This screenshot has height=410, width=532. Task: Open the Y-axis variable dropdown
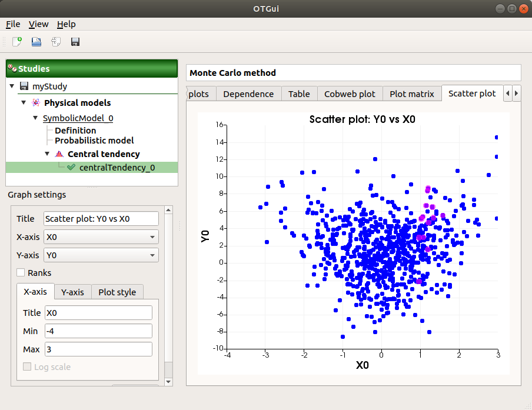[x=101, y=255]
